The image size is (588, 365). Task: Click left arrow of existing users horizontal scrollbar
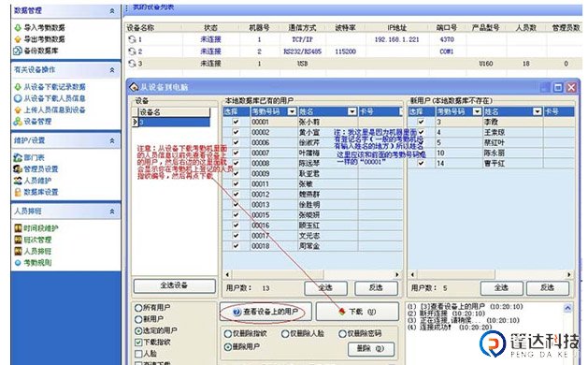tap(227, 274)
